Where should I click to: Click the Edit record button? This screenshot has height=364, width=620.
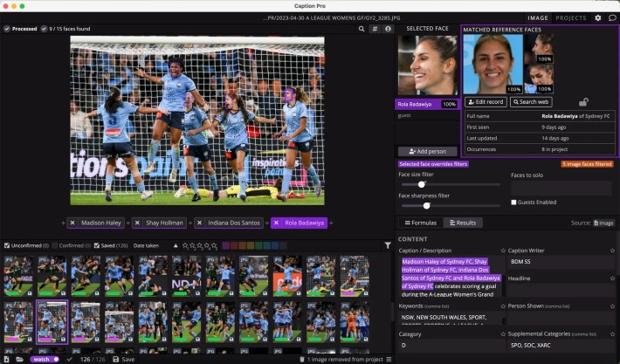coord(486,102)
